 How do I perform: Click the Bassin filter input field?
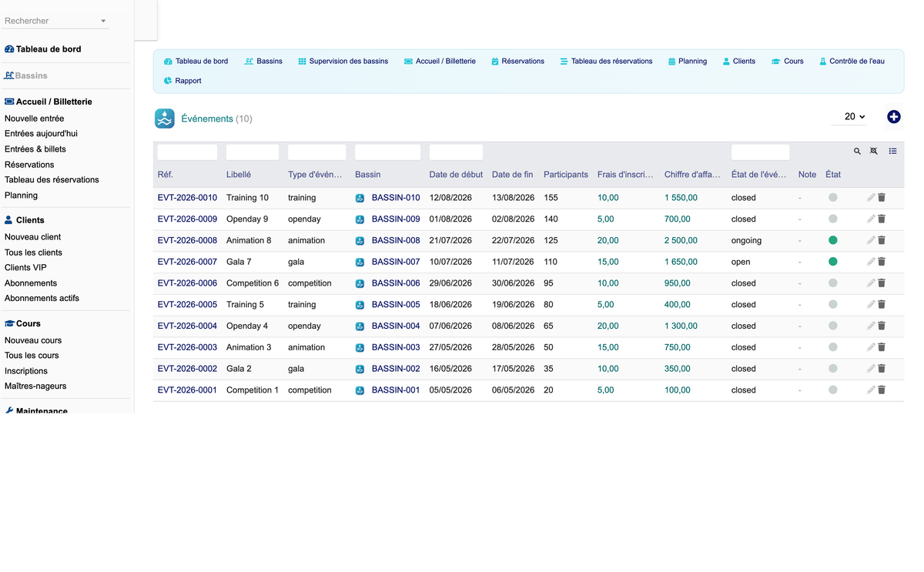pyautogui.click(x=387, y=152)
